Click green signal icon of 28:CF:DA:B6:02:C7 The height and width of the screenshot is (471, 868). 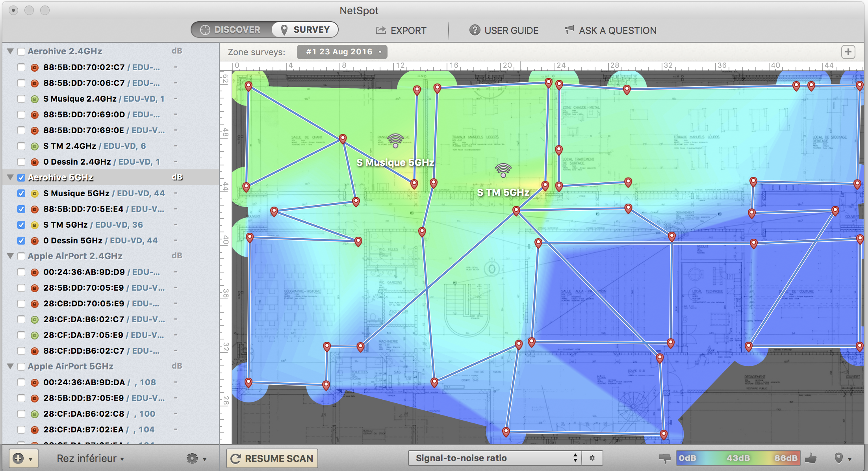35,319
